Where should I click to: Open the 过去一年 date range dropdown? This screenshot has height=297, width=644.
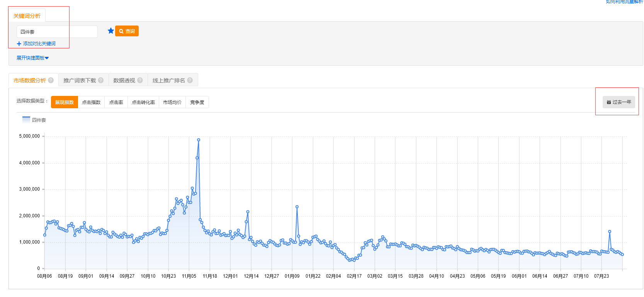619,102
